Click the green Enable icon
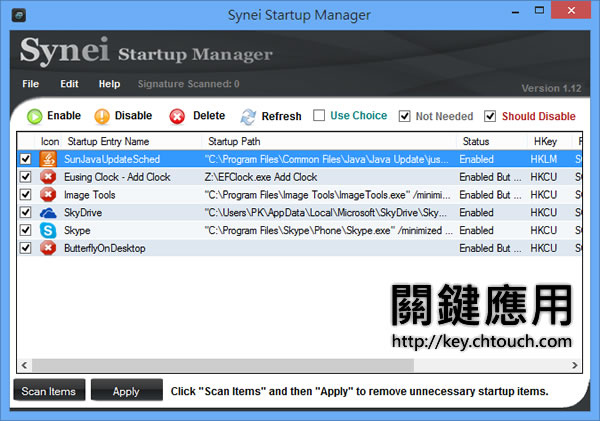The image size is (600, 421). [34, 116]
